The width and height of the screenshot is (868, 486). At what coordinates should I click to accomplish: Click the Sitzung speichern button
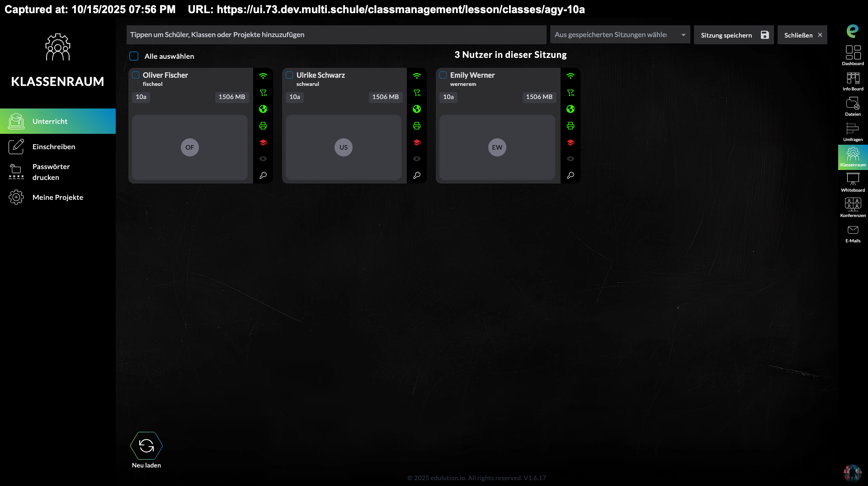tap(733, 35)
